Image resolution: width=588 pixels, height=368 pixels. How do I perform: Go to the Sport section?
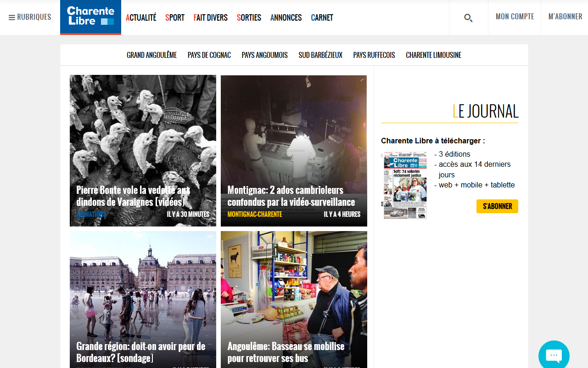(x=175, y=18)
